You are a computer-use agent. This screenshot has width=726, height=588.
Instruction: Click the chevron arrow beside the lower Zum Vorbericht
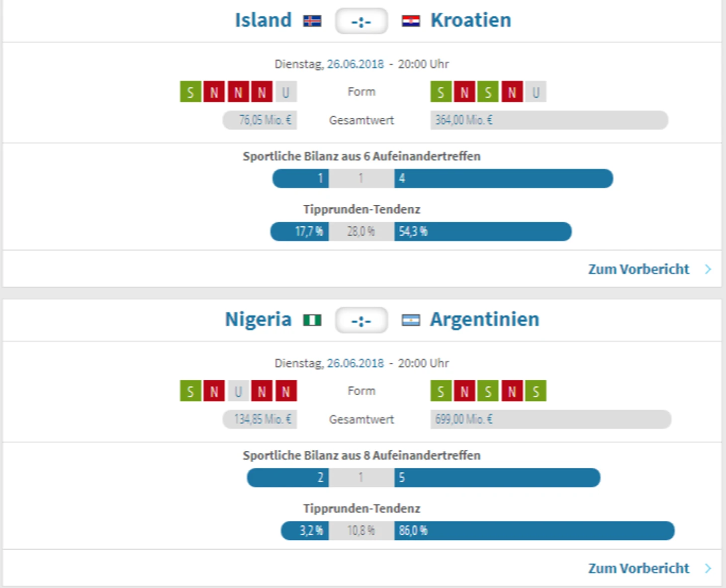[x=708, y=569]
